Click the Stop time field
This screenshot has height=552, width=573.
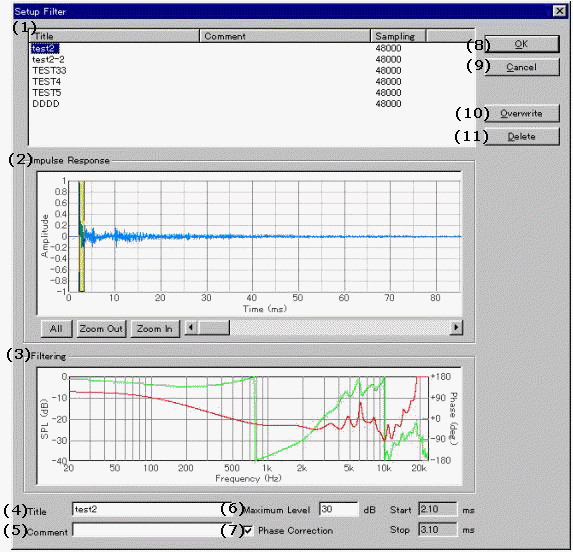[x=437, y=530]
